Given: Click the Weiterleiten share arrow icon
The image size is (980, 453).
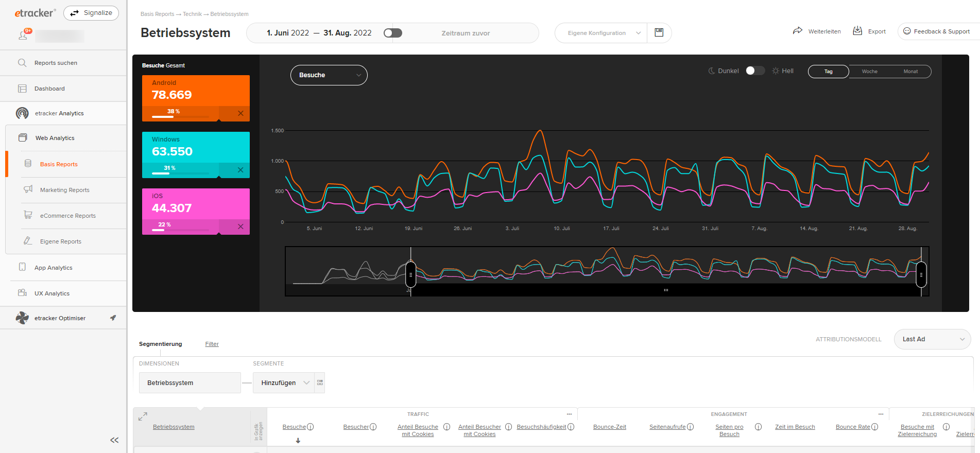Looking at the screenshot, I should 798,31.
